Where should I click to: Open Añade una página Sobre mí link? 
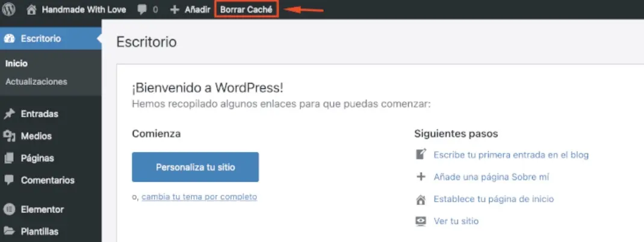click(x=491, y=177)
